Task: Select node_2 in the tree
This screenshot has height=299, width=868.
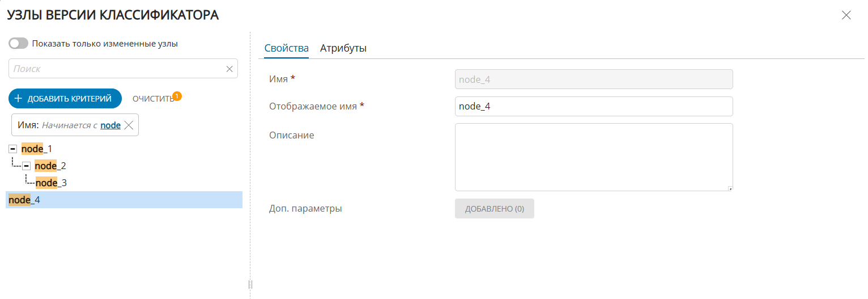Action: [x=50, y=166]
